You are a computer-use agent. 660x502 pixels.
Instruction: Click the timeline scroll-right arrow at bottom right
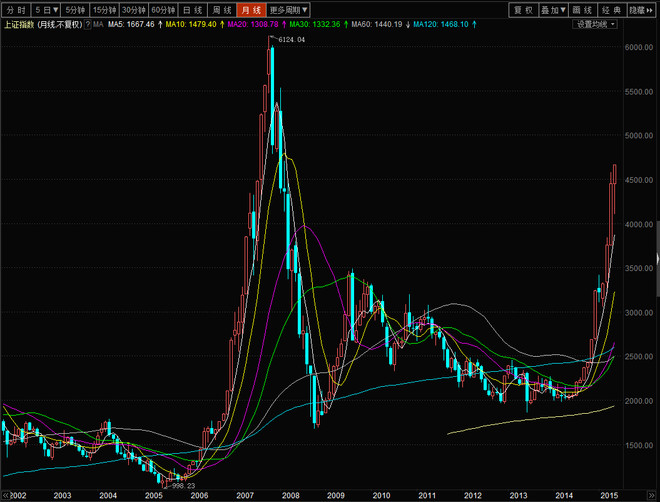(x=651, y=495)
